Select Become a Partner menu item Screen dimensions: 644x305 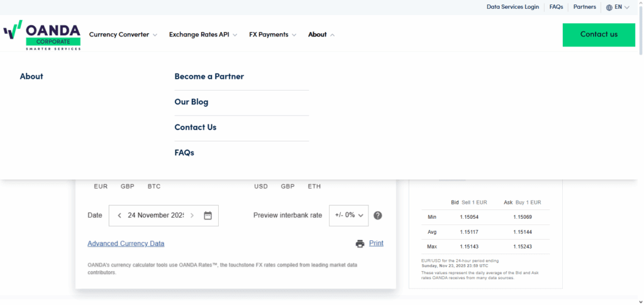209,77
